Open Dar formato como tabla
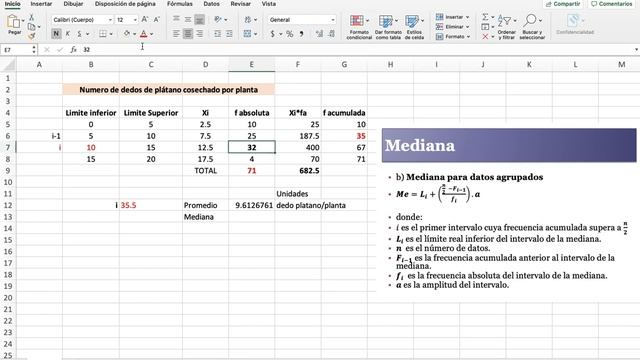 pos(388,27)
